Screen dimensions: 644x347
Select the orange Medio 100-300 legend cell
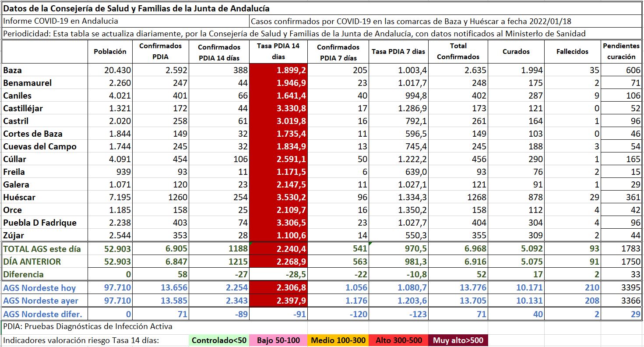(338, 340)
